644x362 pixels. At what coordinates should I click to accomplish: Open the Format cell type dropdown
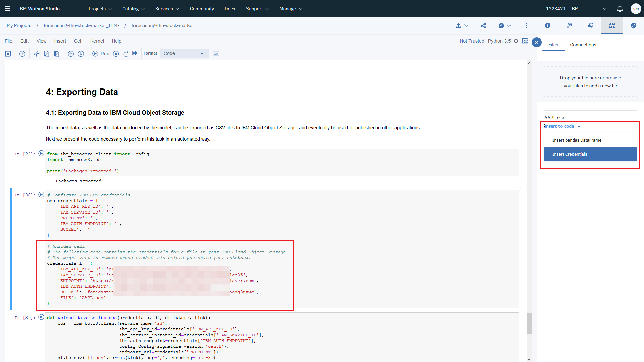pos(184,54)
